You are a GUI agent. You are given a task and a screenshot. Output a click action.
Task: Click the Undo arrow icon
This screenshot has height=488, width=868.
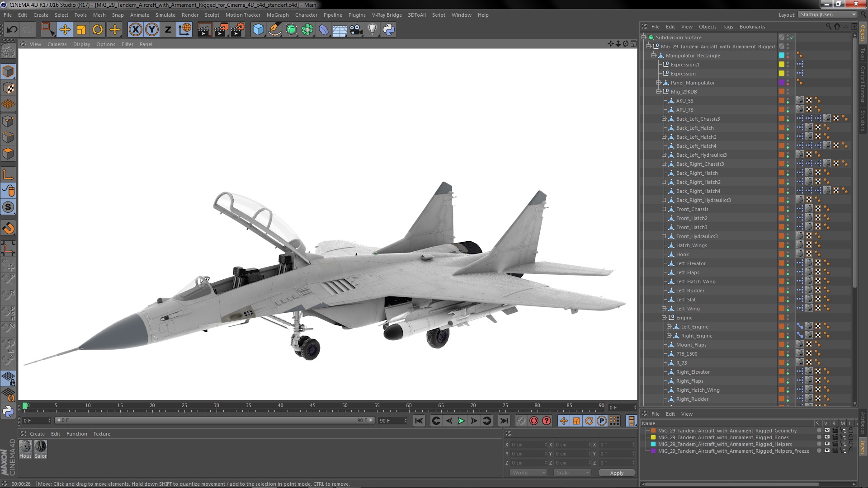click(x=12, y=30)
